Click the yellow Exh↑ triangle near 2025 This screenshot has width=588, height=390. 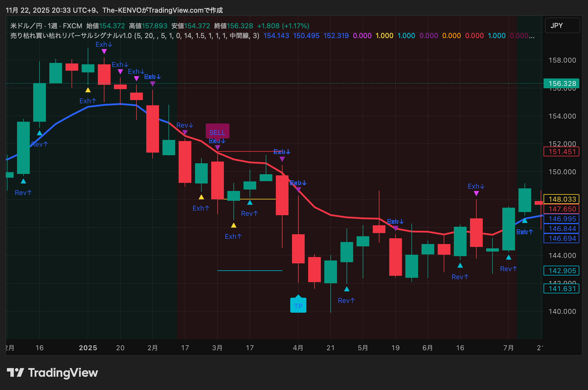point(88,90)
